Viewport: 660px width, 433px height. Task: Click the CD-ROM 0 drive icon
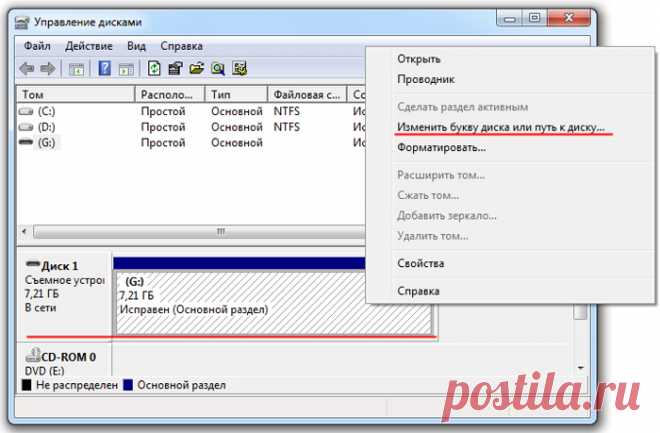[x=33, y=356]
